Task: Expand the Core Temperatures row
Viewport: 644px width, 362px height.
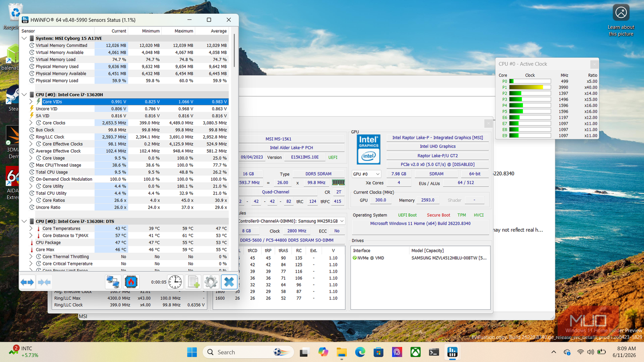Action: coord(31,229)
